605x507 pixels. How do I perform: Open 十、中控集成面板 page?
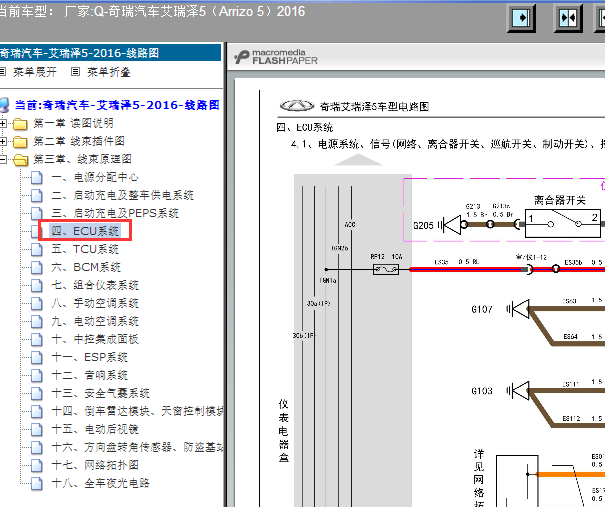(95, 339)
